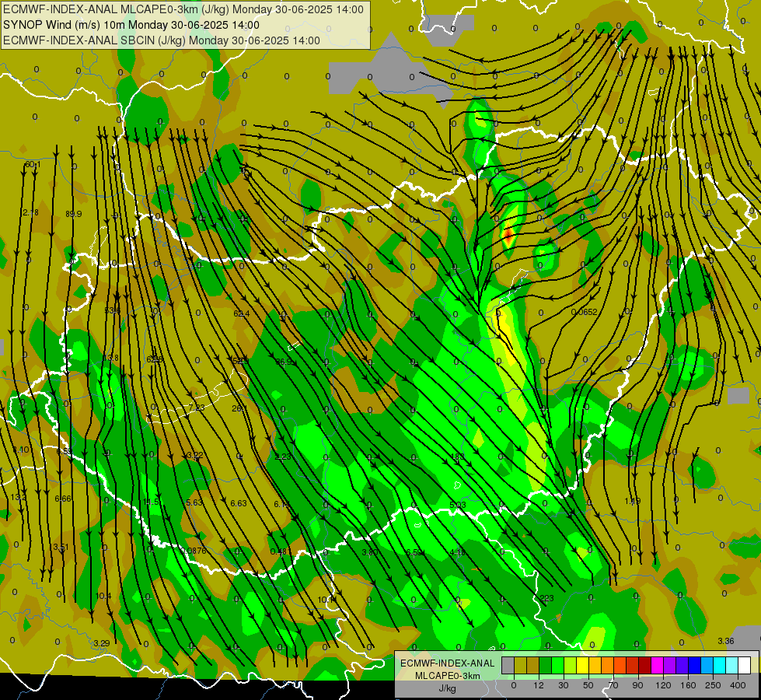
Task: Select the white legend color box
Action: pyautogui.click(x=744, y=666)
